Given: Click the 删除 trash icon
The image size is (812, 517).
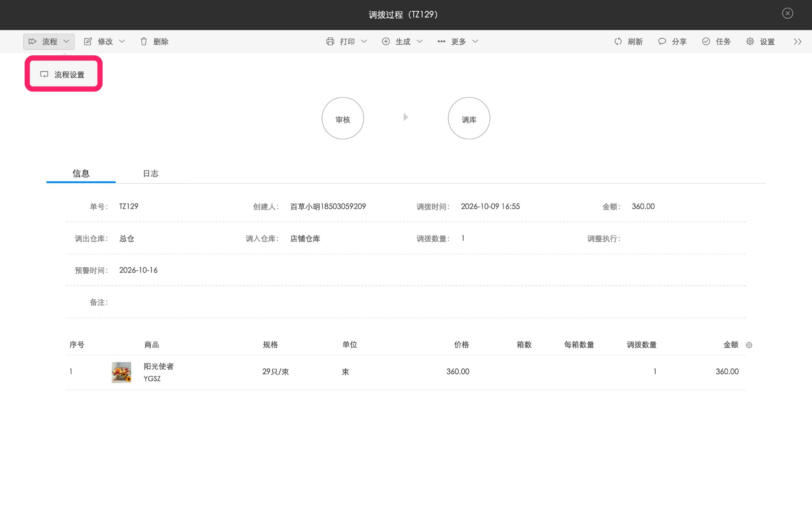Looking at the screenshot, I should [x=144, y=41].
